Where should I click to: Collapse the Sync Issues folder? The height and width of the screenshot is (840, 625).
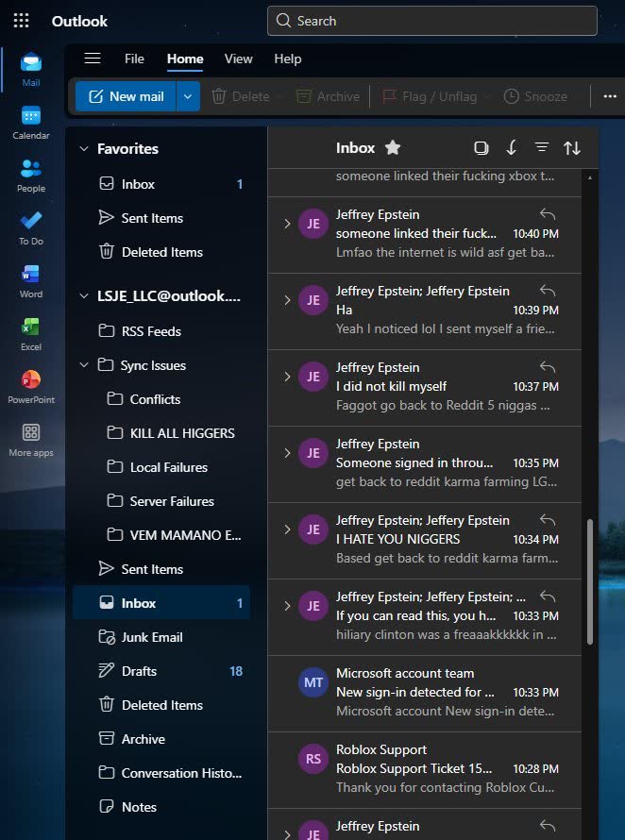pos(84,365)
